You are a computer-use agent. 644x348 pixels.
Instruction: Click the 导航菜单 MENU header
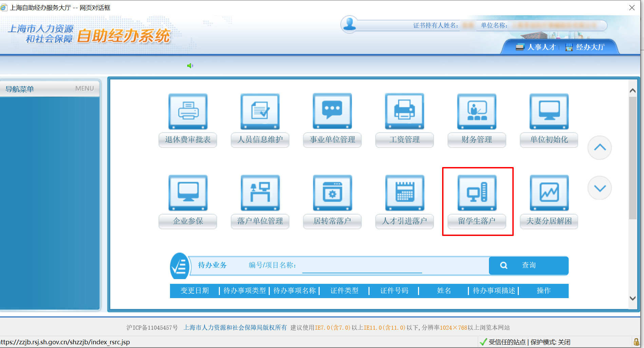(50, 89)
